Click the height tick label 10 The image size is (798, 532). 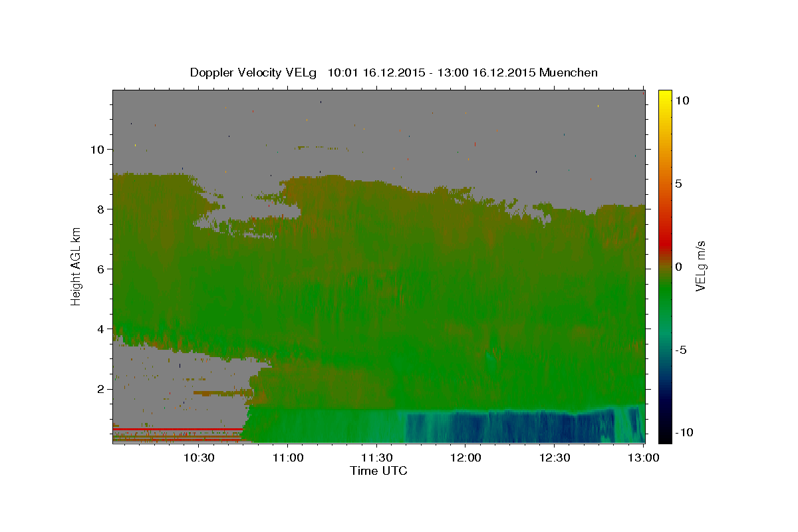tap(98, 149)
